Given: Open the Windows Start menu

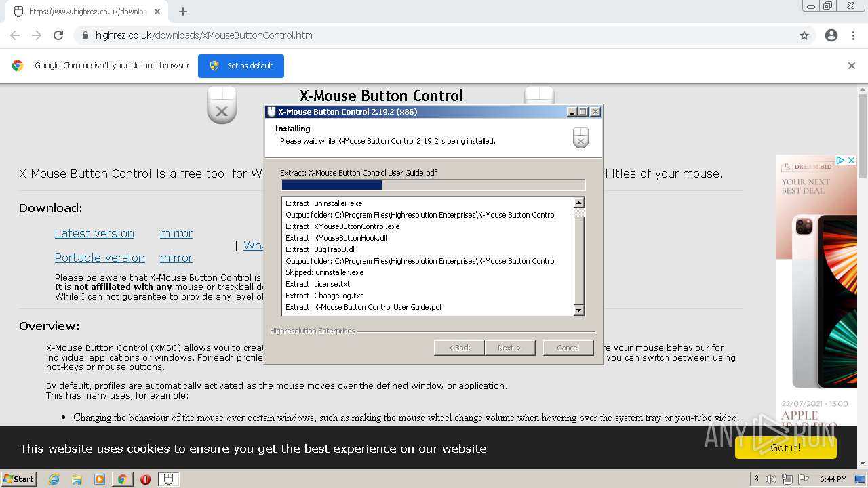Looking at the screenshot, I should [19, 479].
